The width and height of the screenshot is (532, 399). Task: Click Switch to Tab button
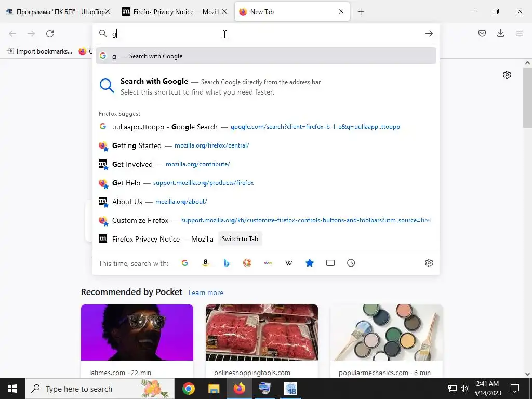click(240, 239)
